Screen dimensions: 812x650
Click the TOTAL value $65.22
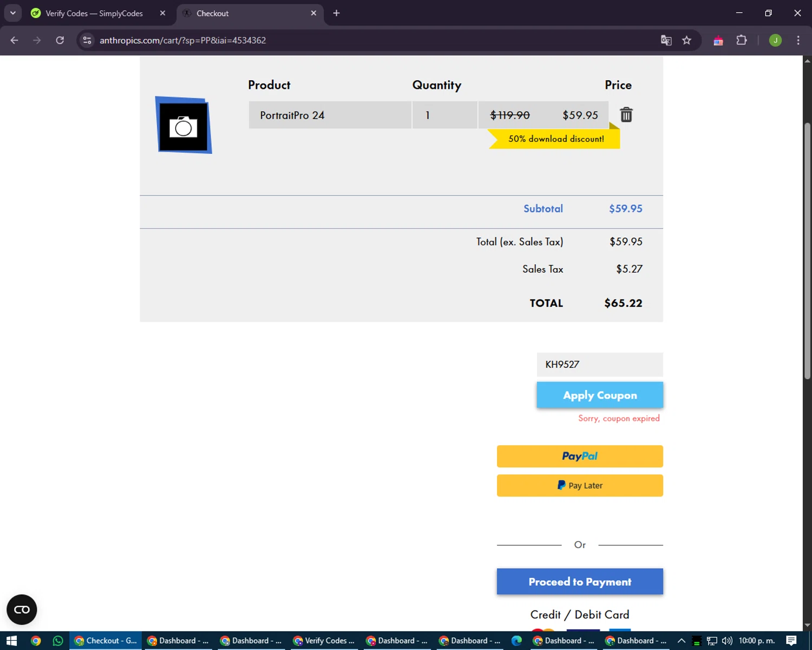coord(623,303)
